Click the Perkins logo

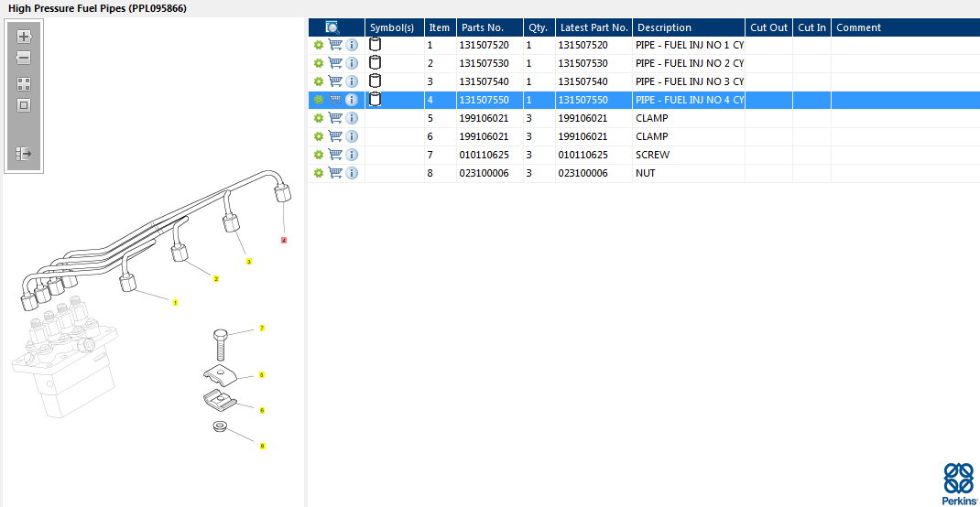click(958, 483)
